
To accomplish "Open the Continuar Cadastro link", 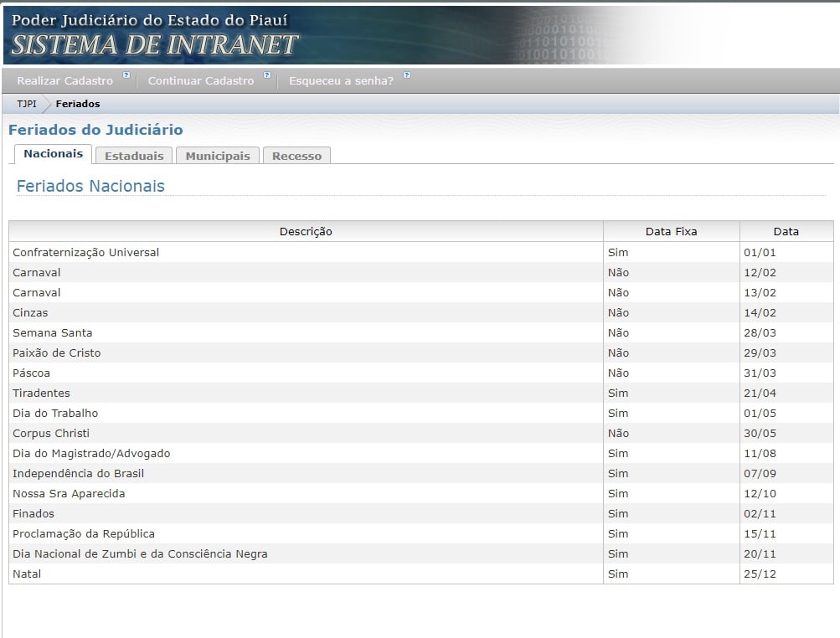I will [200, 81].
